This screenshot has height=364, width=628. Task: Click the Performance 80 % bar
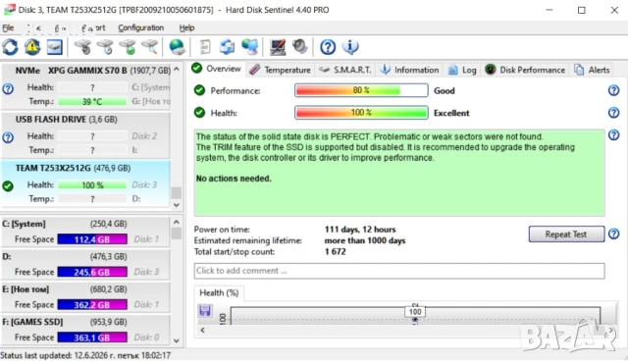tap(361, 90)
